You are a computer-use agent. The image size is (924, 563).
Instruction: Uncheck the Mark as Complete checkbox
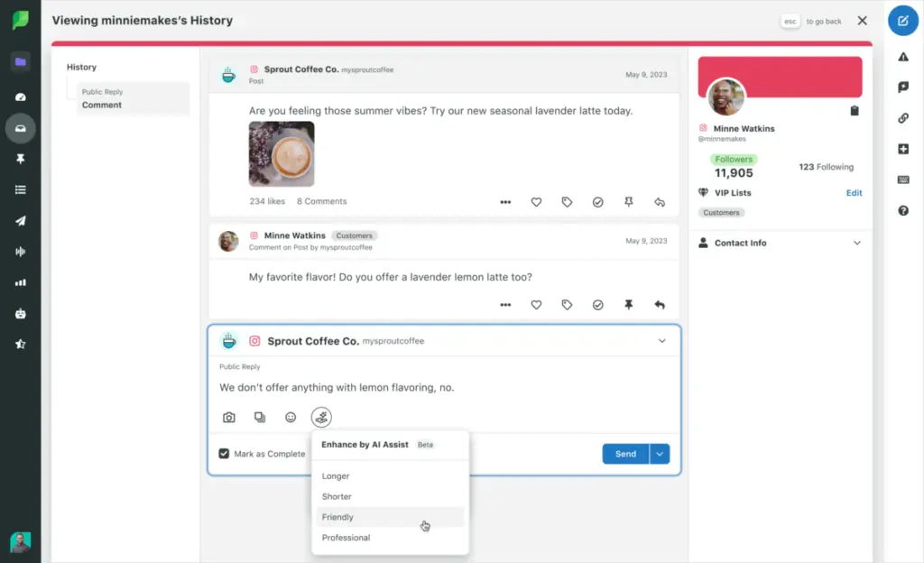[224, 453]
